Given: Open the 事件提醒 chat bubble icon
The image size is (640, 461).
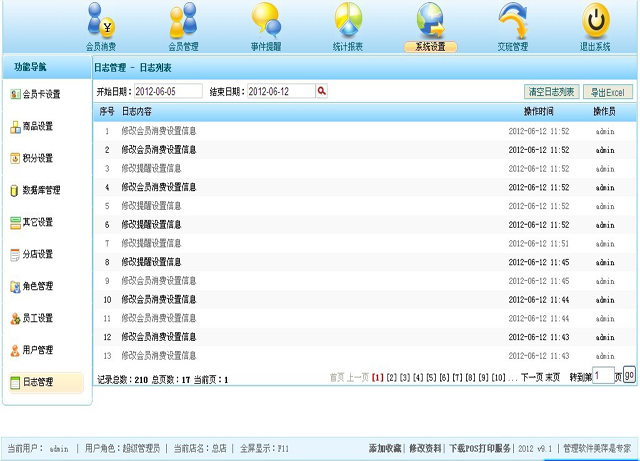Looking at the screenshot, I should pos(266,24).
